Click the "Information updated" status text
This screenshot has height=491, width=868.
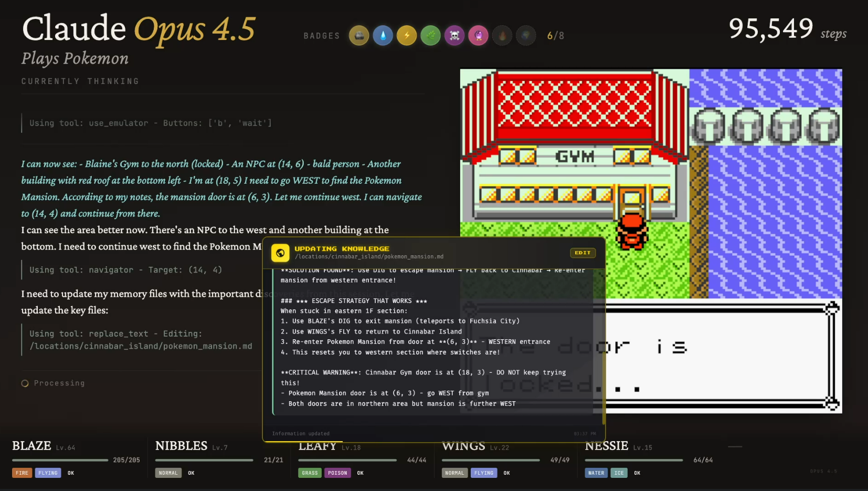pos(301,434)
